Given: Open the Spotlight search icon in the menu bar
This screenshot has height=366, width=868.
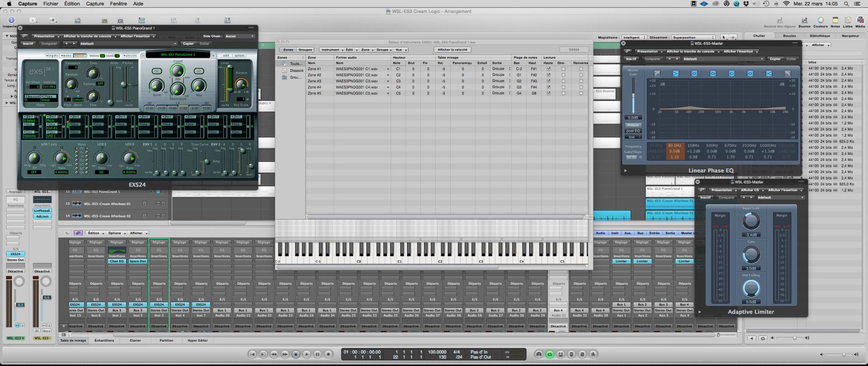Looking at the screenshot, I should [846, 4].
